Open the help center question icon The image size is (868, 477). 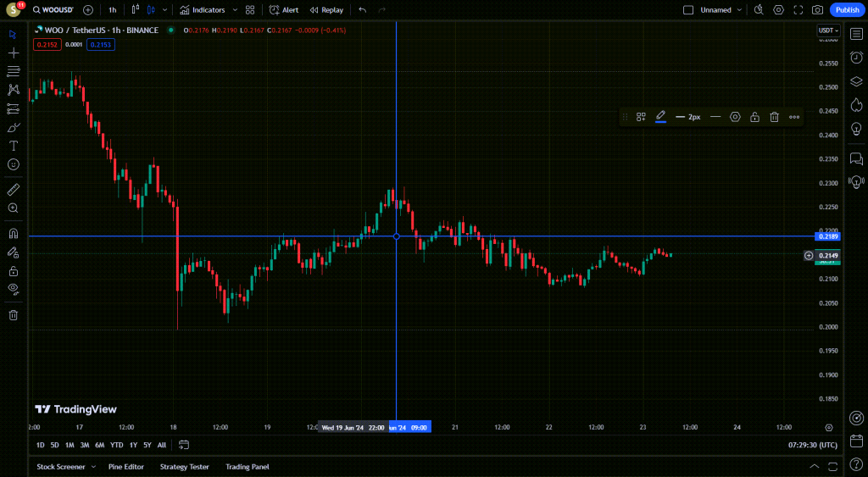pyautogui.click(x=856, y=465)
